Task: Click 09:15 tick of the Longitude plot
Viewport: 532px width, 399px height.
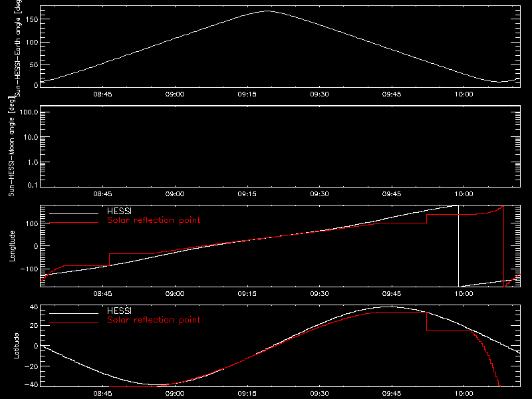Action: (x=247, y=294)
